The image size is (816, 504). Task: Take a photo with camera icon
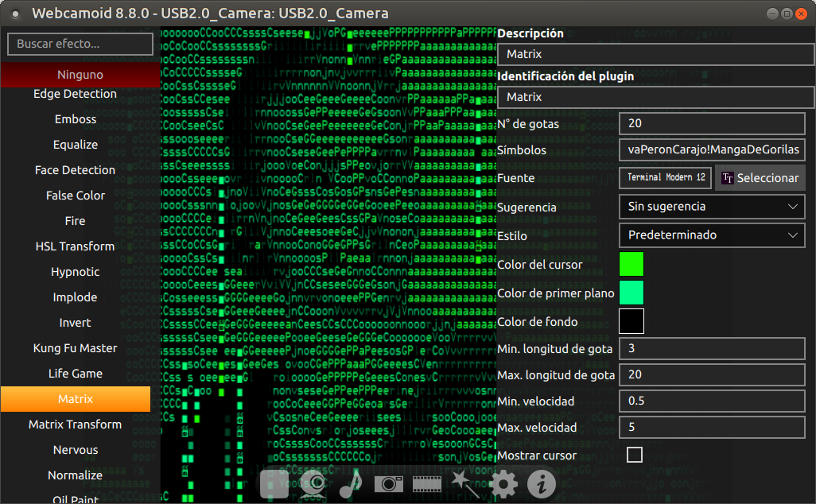point(389,483)
